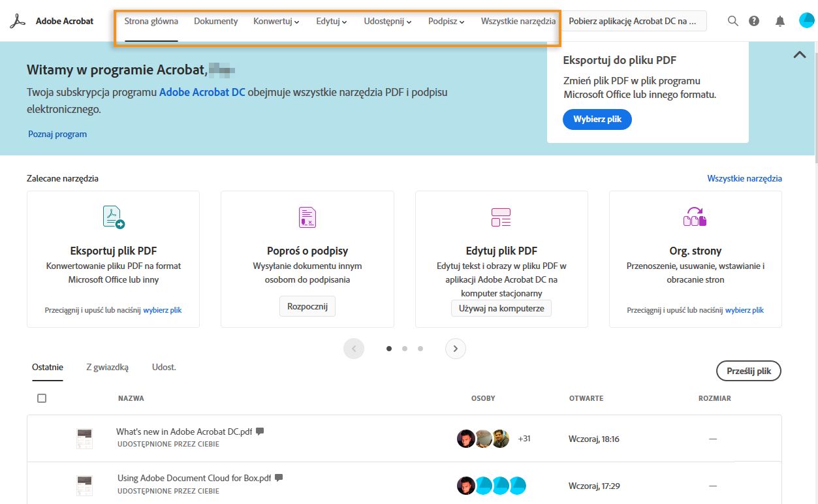Click the +31 people count
This screenshot has height=504, width=818.
(524, 439)
